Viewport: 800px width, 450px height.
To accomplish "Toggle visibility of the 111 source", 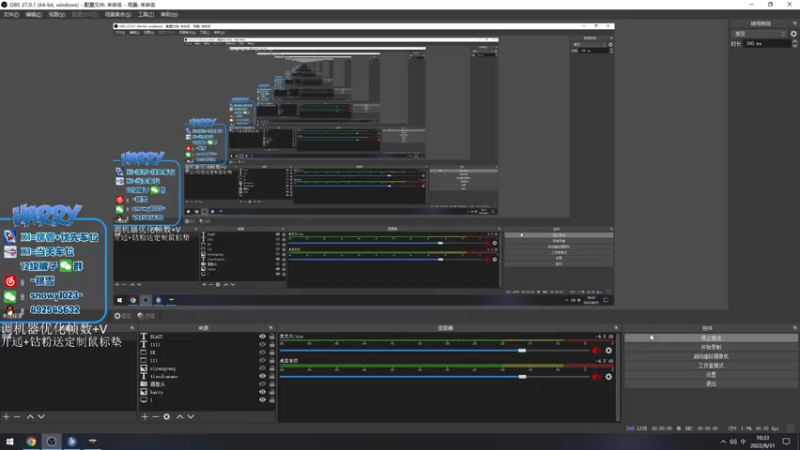I will pos(262,360).
